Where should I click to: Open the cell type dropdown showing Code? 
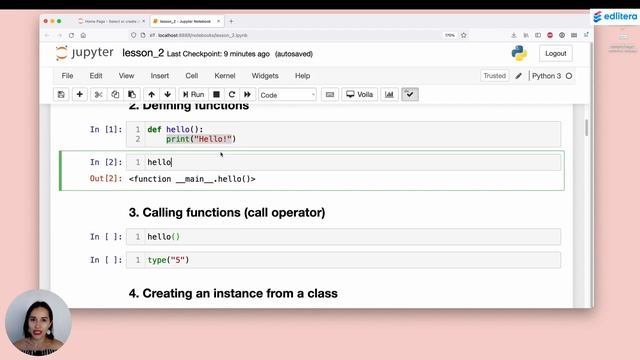tap(287, 95)
